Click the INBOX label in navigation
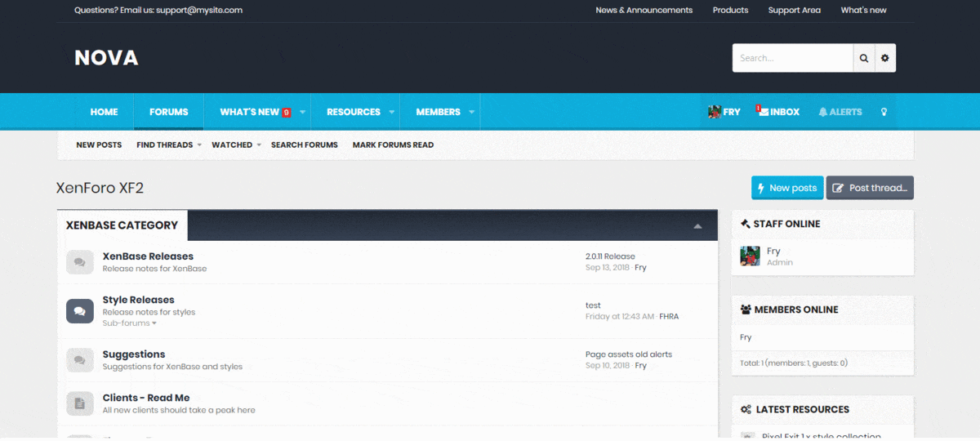The image size is (980, 441). (x=785, y=112)
